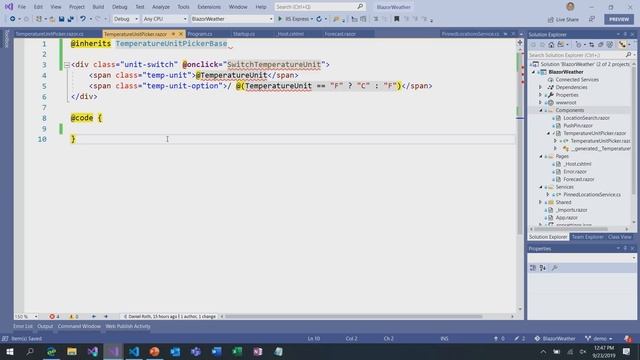
Task: Open the Output panel tab
Action: 45,326
